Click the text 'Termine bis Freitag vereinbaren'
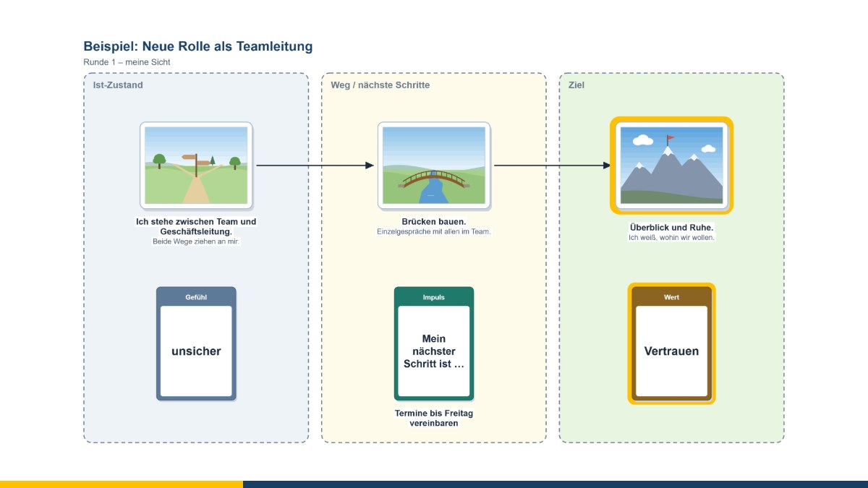868x488 pixels. pyautogui.click(x=434, y=418)
